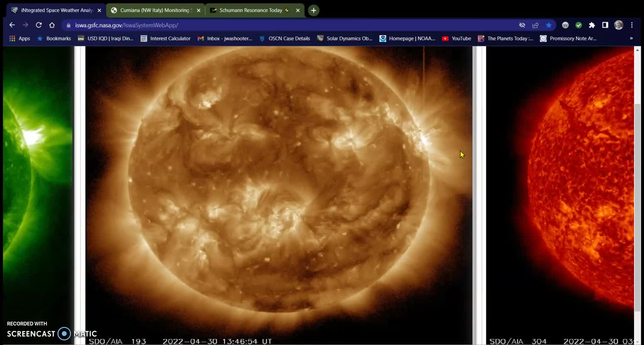Open the Interest Calculator bookmark
The width and height of the screenshot is (644, 345).
tap(165, 39)
